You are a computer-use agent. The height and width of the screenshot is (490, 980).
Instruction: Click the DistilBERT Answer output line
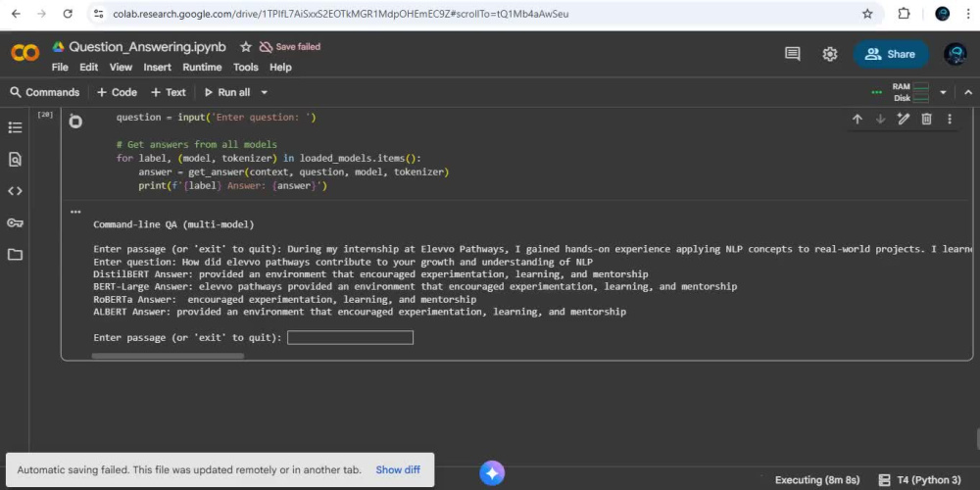(370, 274)
